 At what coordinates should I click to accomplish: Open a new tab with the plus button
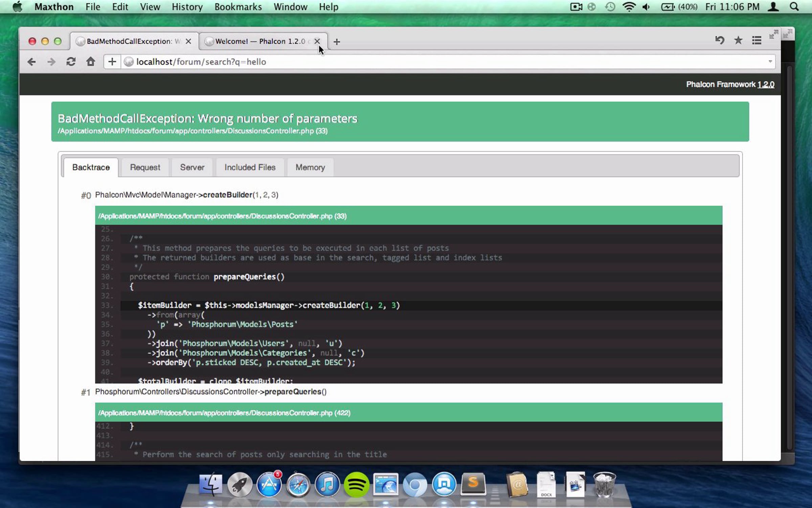(x=337, y=42)
